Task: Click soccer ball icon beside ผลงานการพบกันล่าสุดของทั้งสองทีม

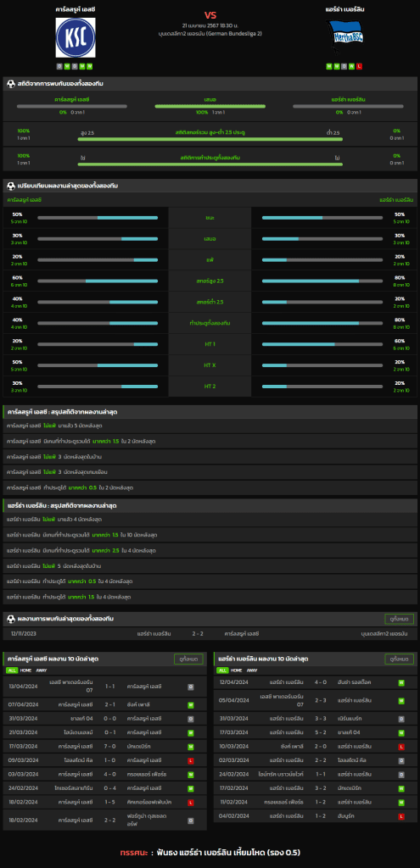Action: tap(10, 618)
